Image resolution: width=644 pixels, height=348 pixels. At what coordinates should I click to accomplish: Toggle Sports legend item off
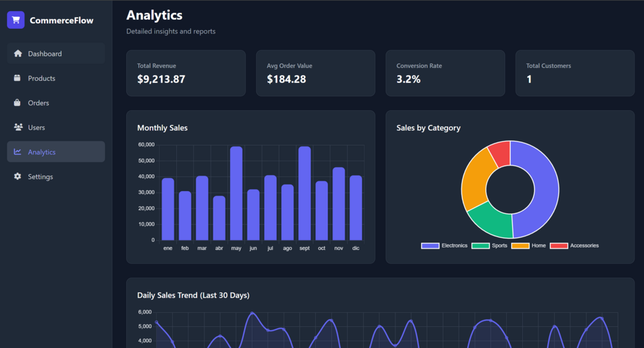tap(489, 245)
